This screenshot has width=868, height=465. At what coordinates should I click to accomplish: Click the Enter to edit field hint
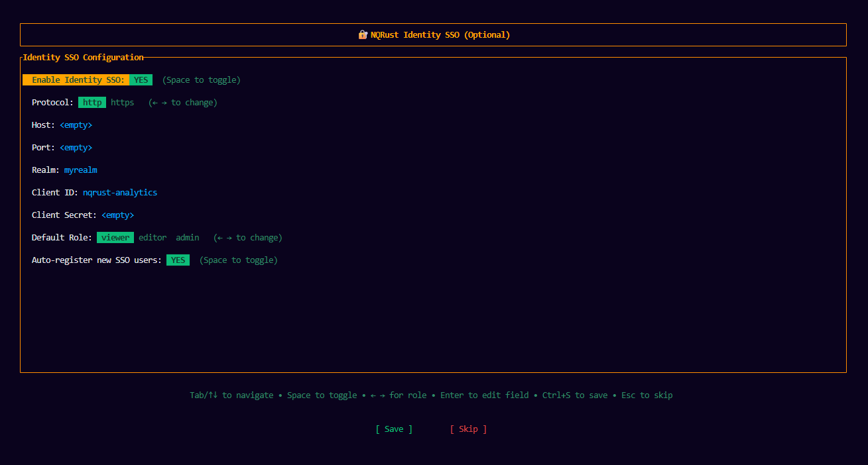click(484, 395)
